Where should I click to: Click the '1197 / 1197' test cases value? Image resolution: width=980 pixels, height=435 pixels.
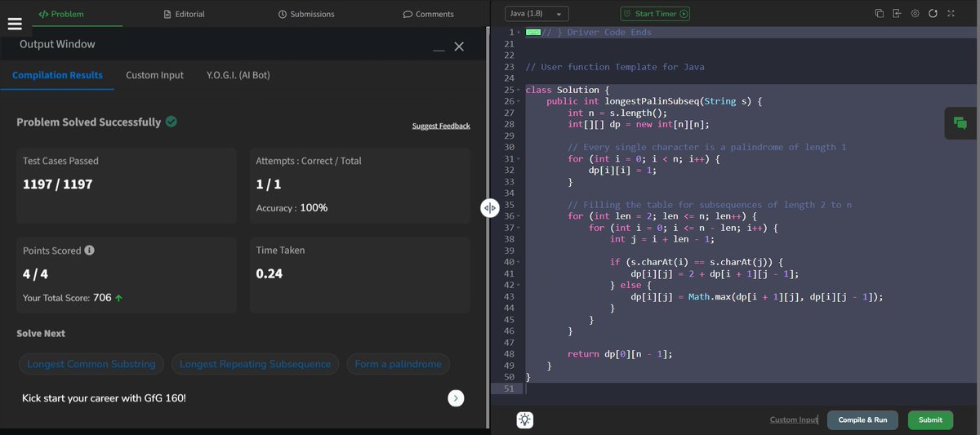pos(58,184)
